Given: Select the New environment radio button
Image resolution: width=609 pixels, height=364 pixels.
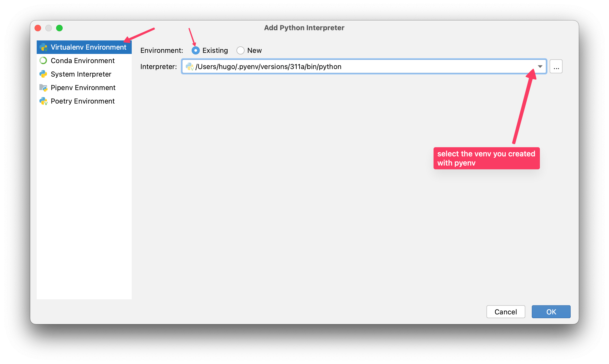Looking at the screenshot, I should pos(240,50).
